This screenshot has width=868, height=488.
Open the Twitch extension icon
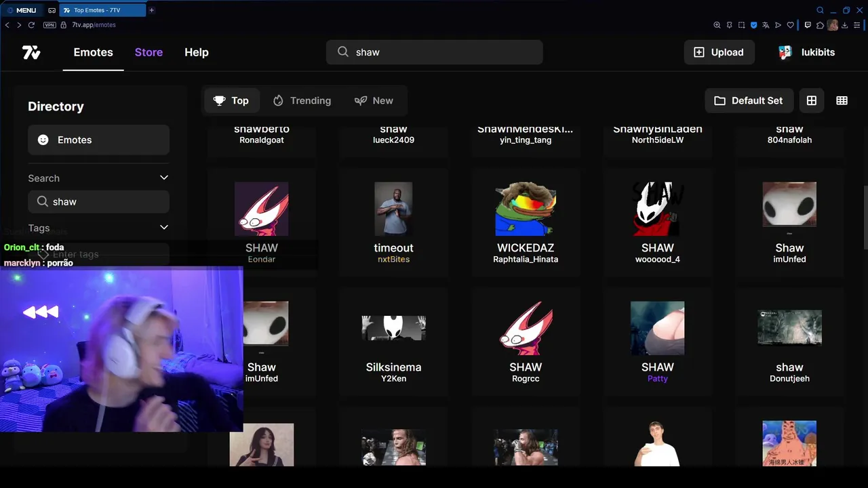pyautogui.click(x=808, y=25)
